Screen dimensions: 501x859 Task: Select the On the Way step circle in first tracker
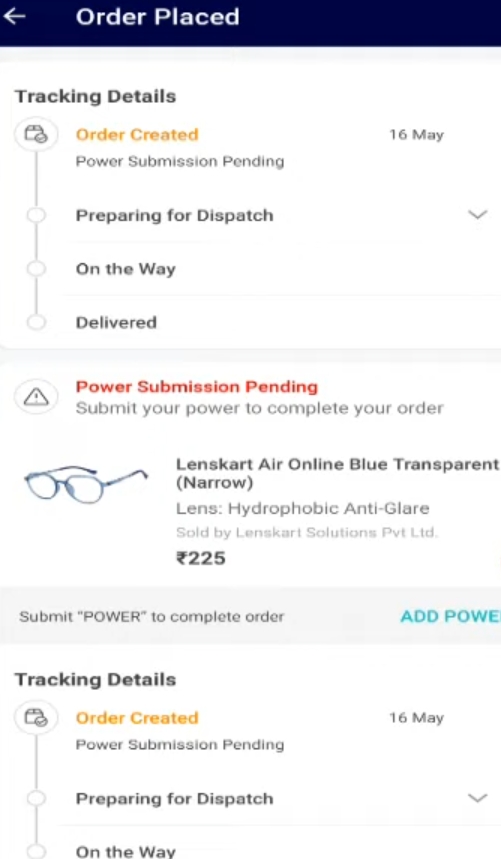pyautogui.click(x=36, y=269)
